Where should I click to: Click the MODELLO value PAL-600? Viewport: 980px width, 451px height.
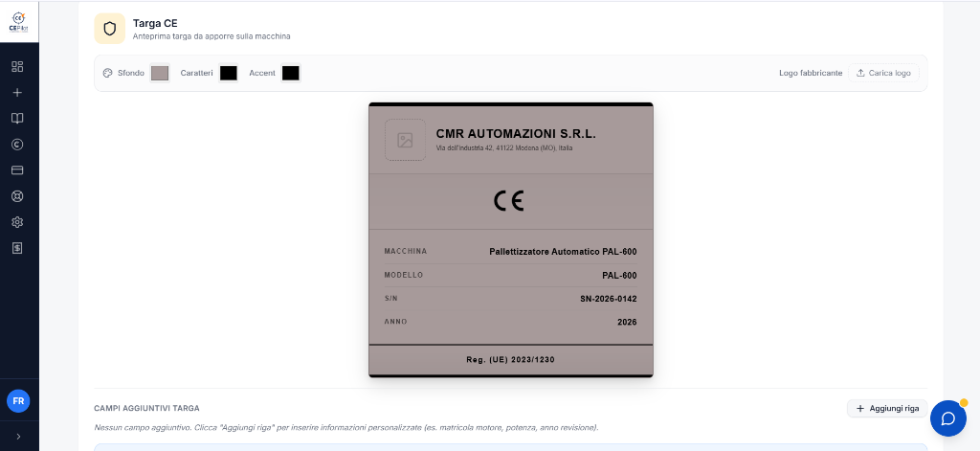tap(619, 275)
